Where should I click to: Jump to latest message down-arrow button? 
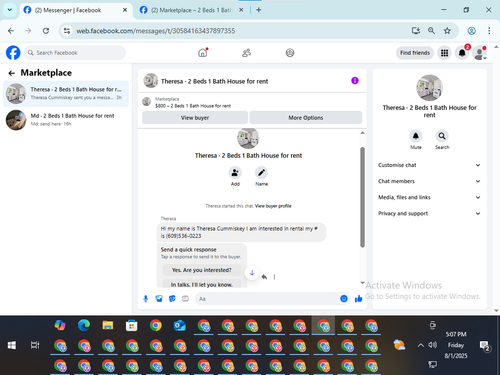coord(252,273)
